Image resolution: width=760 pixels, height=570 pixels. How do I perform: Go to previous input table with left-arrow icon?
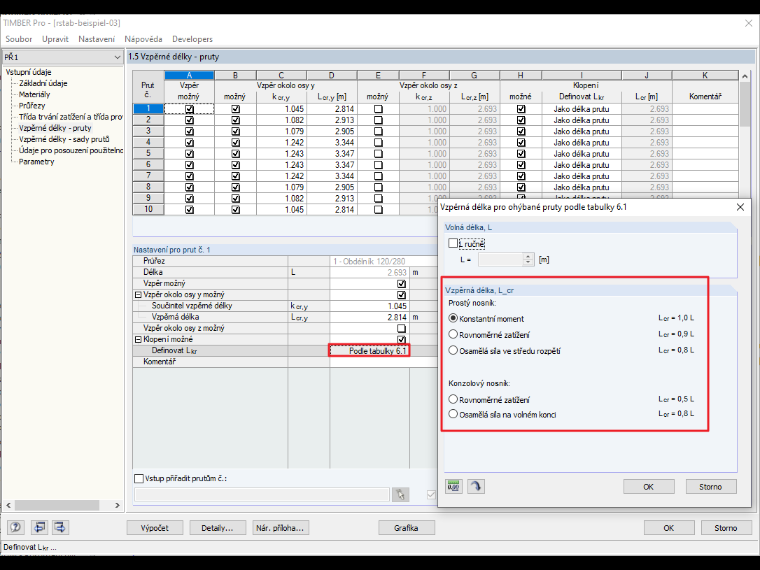click(x=39, y=527)
